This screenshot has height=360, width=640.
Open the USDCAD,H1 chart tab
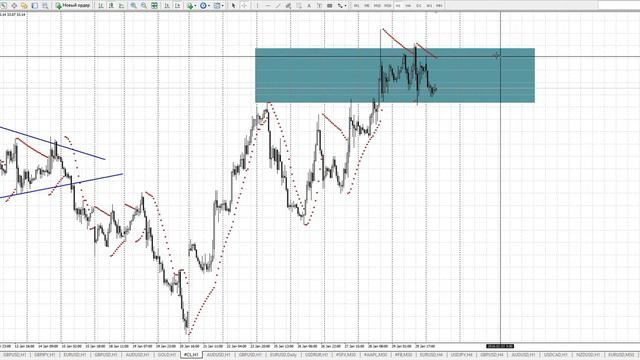pyautogui.click(x=555, y=355)
